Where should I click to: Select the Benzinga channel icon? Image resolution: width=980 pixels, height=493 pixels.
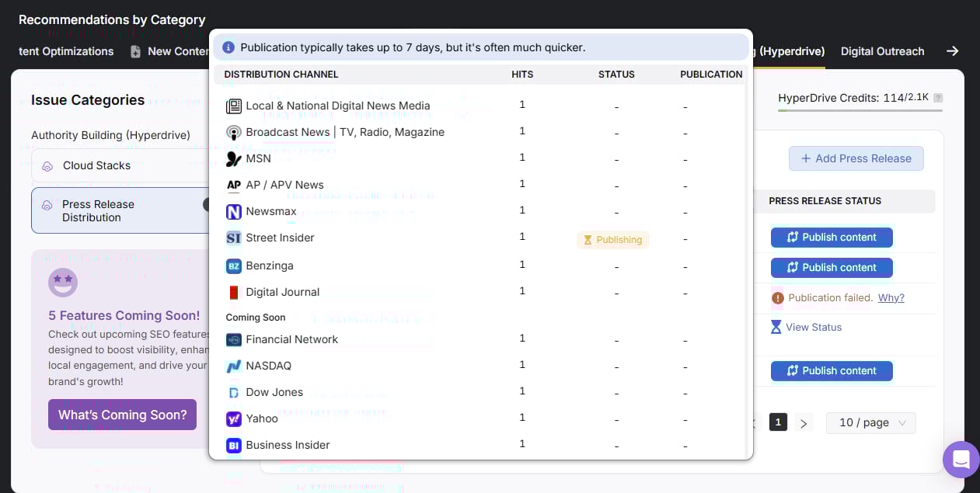click(x=234, y=266)
